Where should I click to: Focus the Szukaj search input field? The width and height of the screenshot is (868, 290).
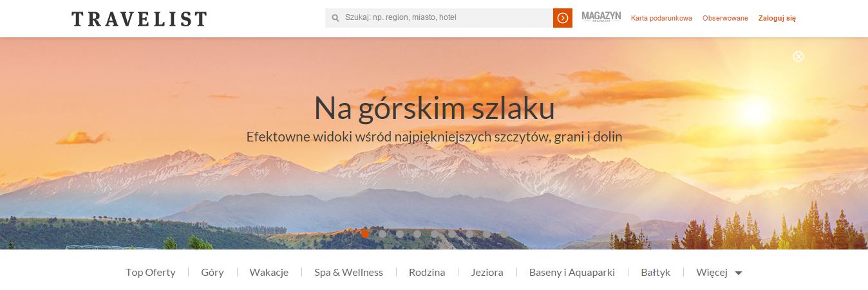(444, 18)
